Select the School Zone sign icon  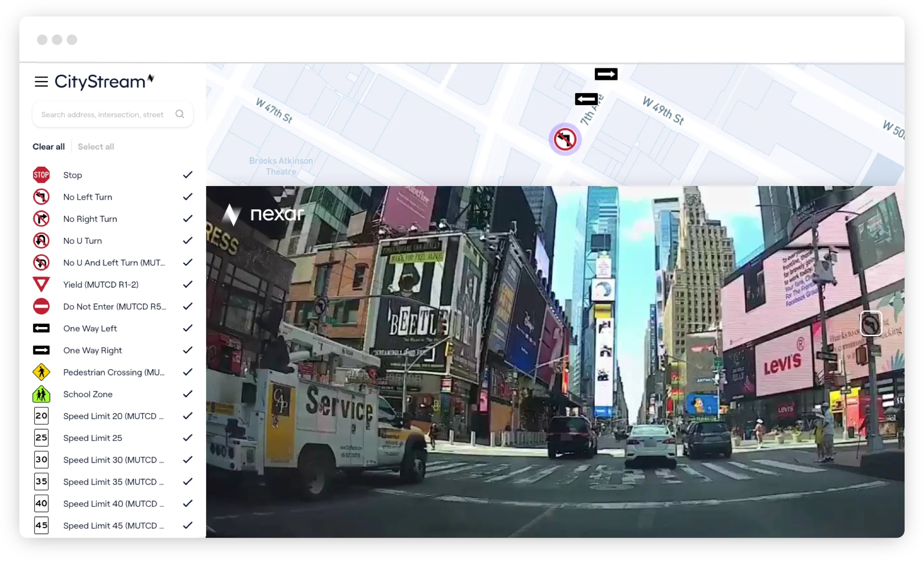pos(42,394)
